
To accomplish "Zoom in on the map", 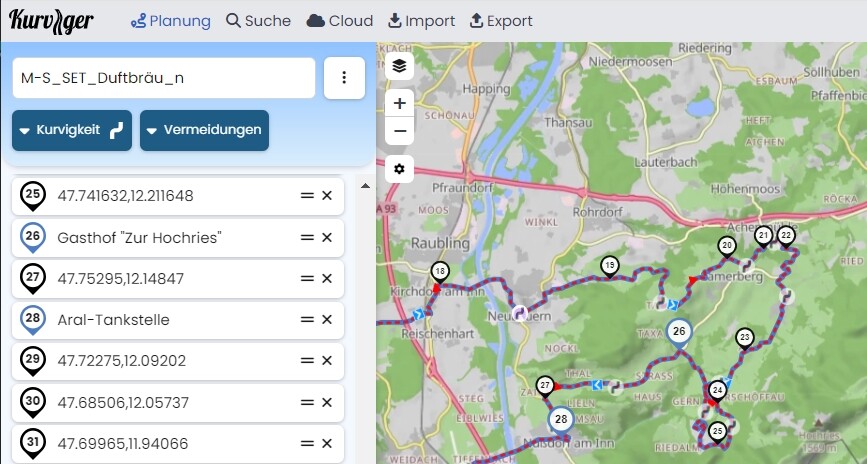I will [399, 103].
